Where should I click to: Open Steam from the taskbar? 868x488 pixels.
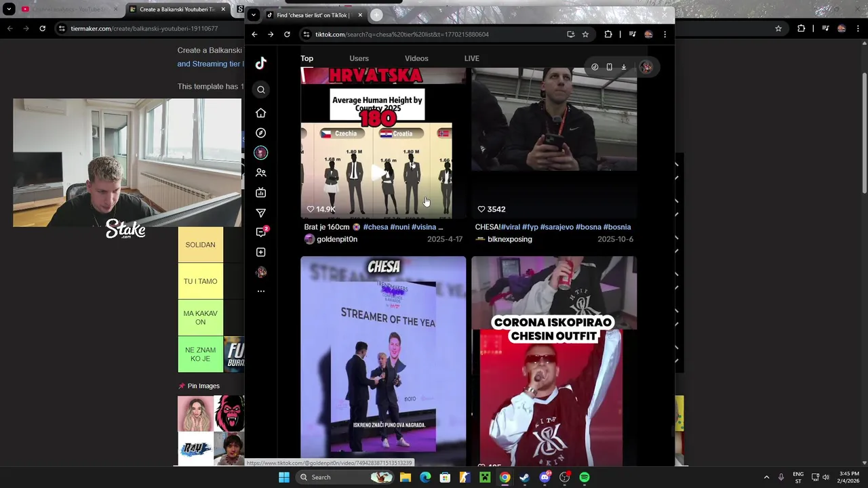525,477
